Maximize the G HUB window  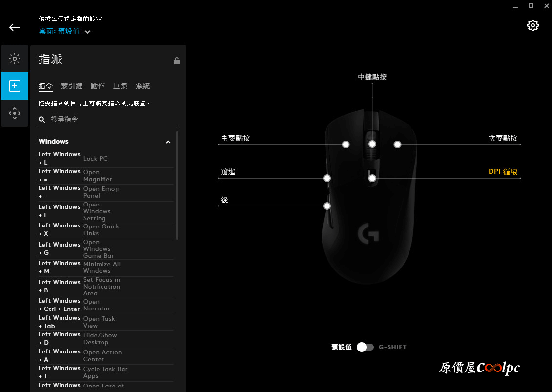[531, 6]
